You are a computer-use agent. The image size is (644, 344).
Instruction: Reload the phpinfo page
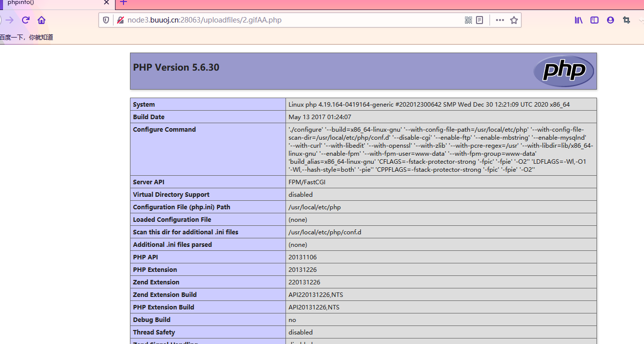25,20
